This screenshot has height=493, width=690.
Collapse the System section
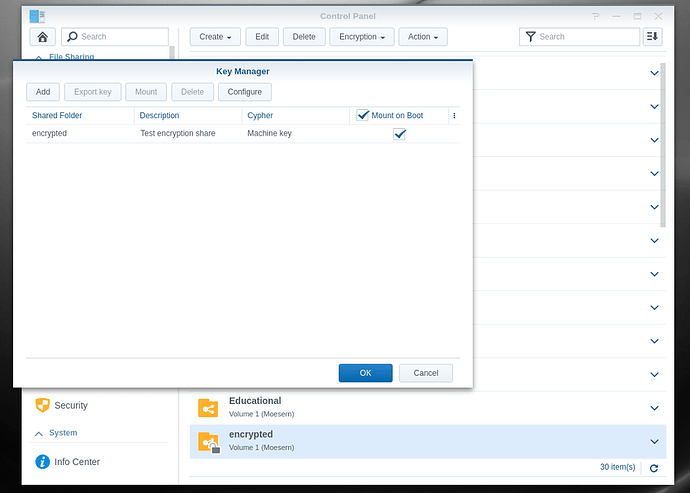[39, 434]
